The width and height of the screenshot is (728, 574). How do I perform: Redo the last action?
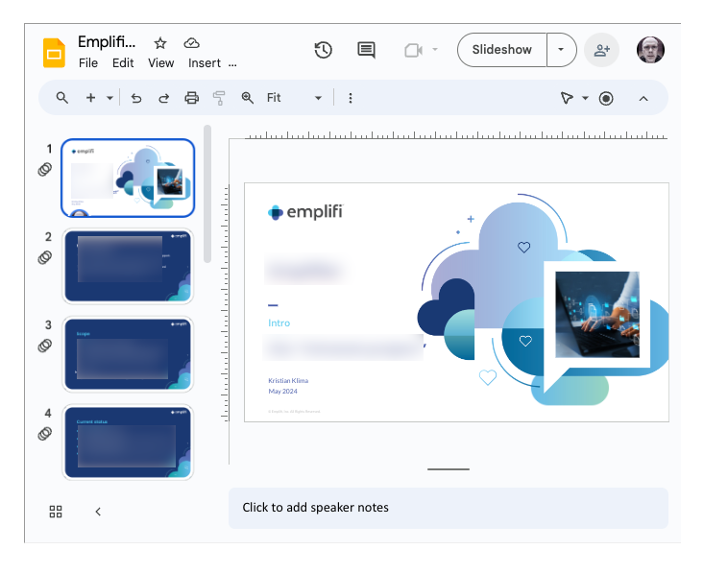pos(164,98)
